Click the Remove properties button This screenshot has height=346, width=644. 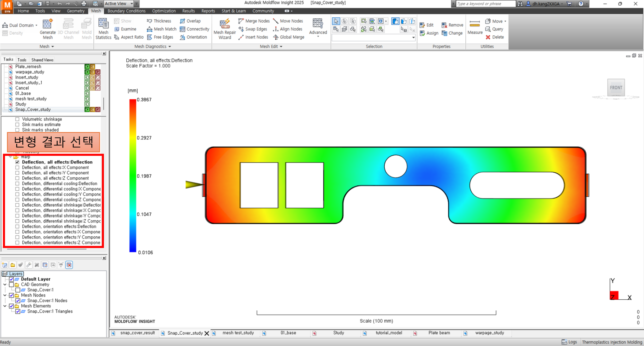pyautogui.click(x=452, y=25)
